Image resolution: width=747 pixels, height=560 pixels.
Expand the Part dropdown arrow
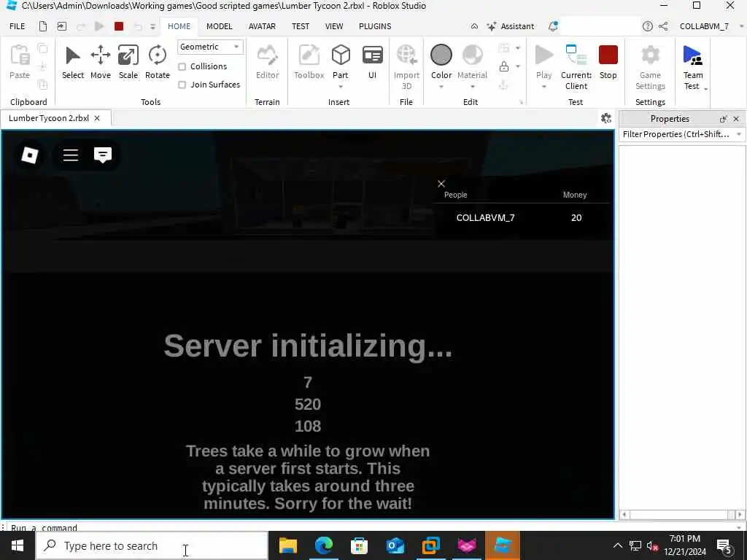[x=341, y=87]
